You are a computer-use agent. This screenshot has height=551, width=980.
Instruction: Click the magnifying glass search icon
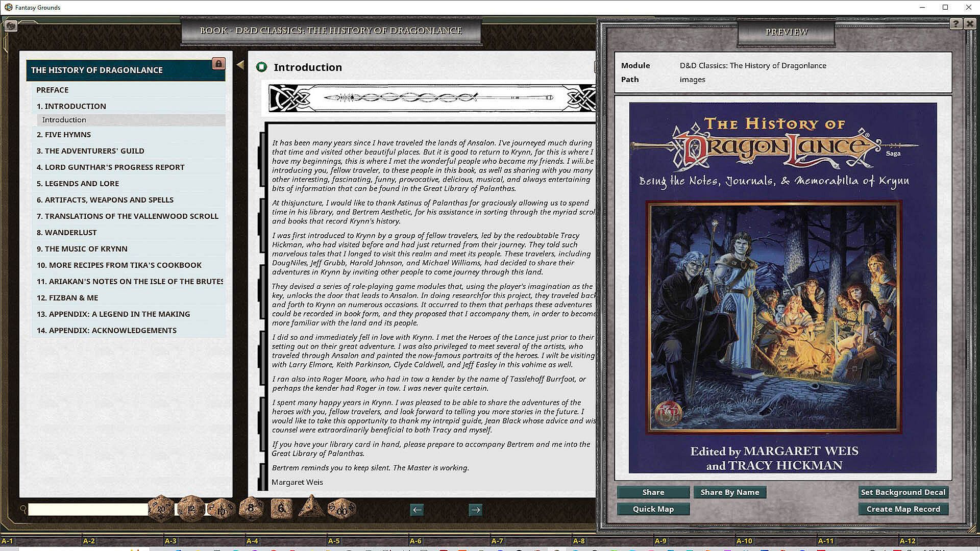pos(23,509)
